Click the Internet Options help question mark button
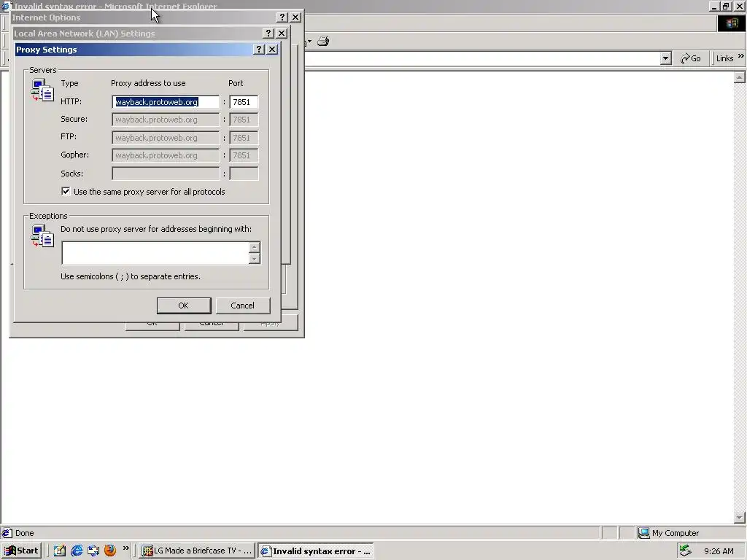This screenshot has width=747, height=560. 282,17
